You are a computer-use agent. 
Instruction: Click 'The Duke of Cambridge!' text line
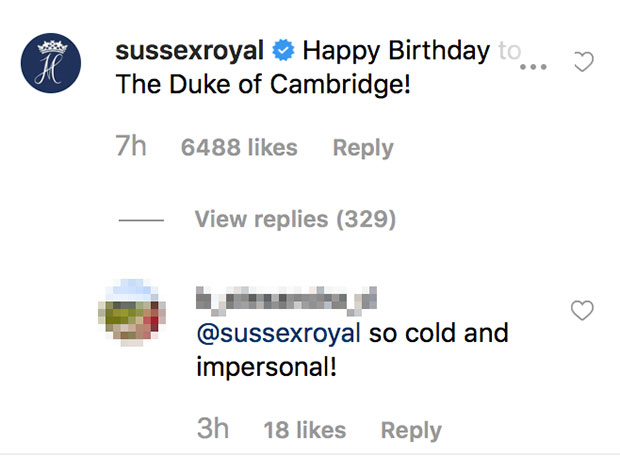click(x=264, y=84)
